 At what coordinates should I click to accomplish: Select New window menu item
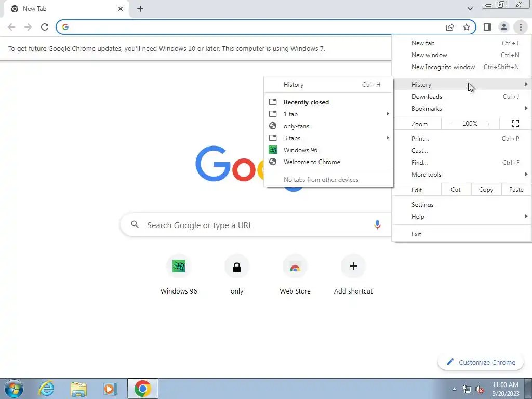[462, 55]
